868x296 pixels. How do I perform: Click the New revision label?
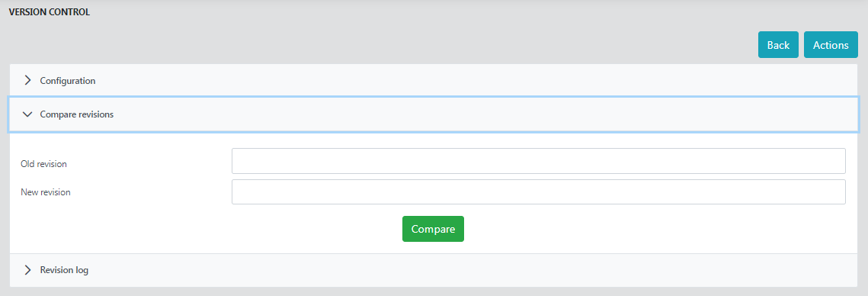46,192
